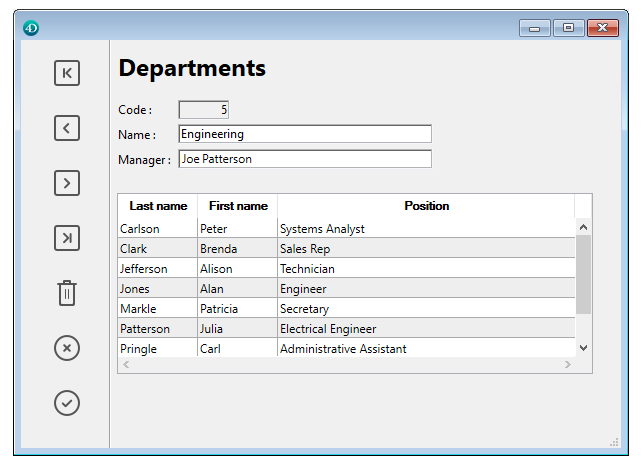
Task: Sort by the First name column header
Action: click(238, 206)
